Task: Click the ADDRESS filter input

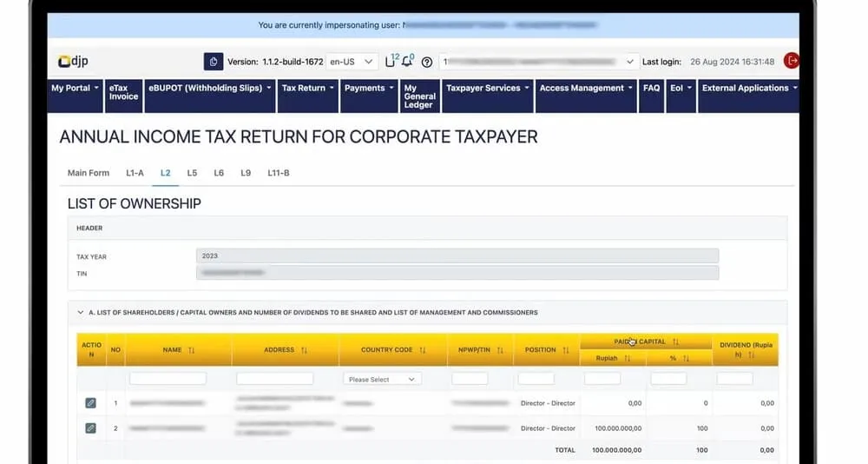Action: [274, 379]
